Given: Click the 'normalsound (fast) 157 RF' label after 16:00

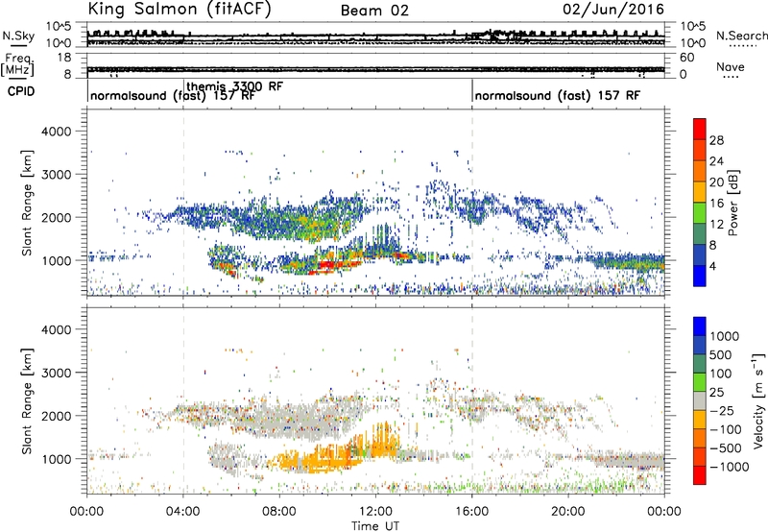Looking at the screenshot, I should [x=558, y=95].
